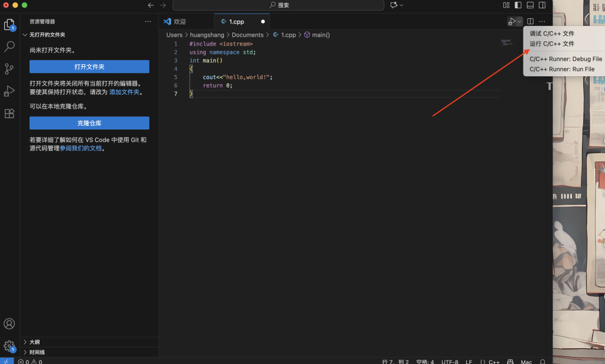This screenshot has width=605, height=364.
Task: Open the Source Control view
Action: pos(9,69)
